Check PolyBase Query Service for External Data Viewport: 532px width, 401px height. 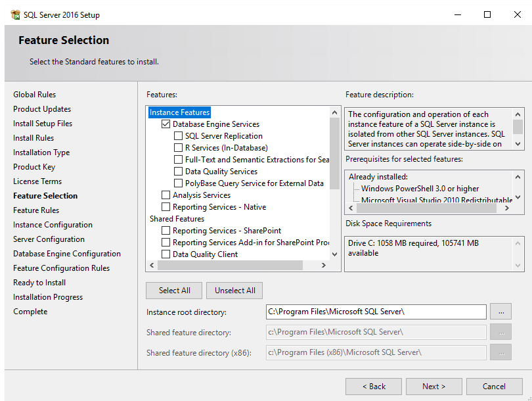[x=178, y=183]
